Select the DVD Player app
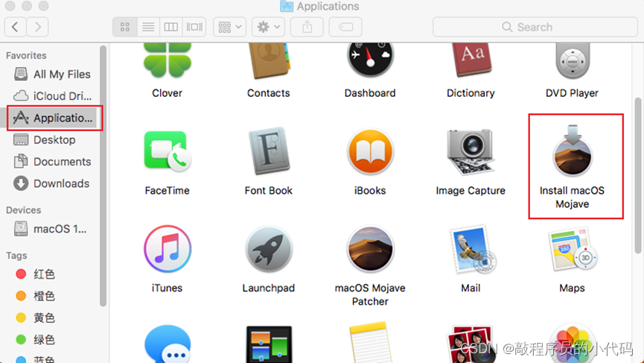644x363 pixels. (x=572, y=60)
